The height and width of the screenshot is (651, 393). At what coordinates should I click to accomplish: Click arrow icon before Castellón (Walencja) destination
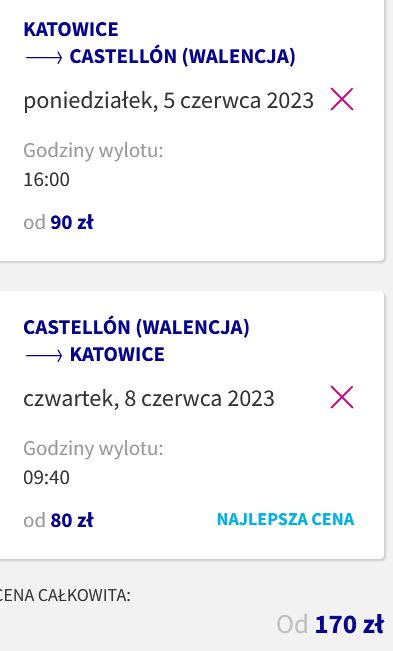[44, 57]
